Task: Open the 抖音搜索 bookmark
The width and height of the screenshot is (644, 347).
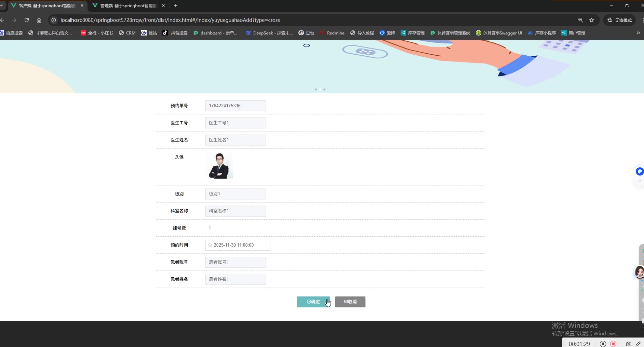Action: (175, 33)
